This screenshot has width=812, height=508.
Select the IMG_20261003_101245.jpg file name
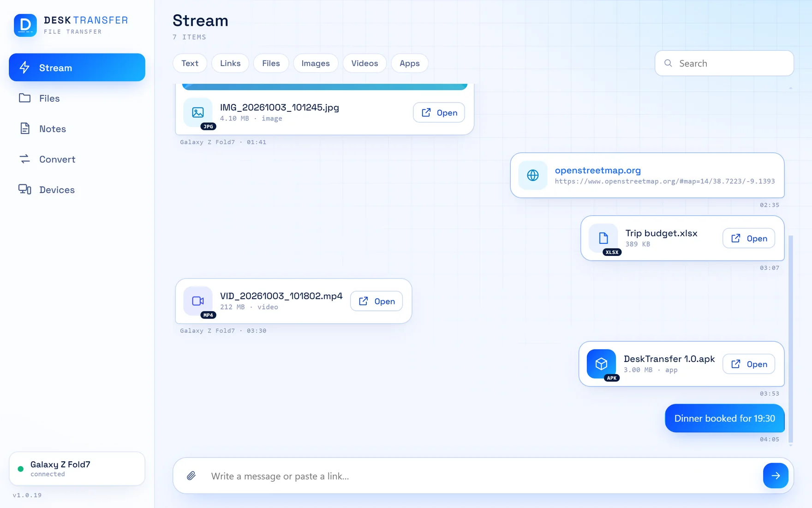click(x=280, y=108)
